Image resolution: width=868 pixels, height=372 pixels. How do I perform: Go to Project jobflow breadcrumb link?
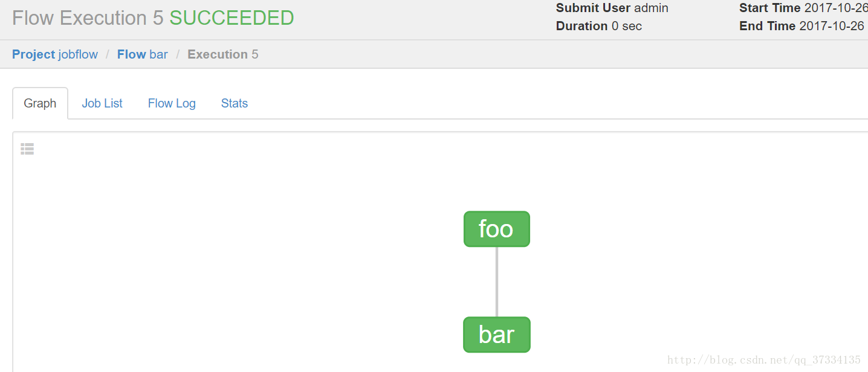[x=55, y=54]
